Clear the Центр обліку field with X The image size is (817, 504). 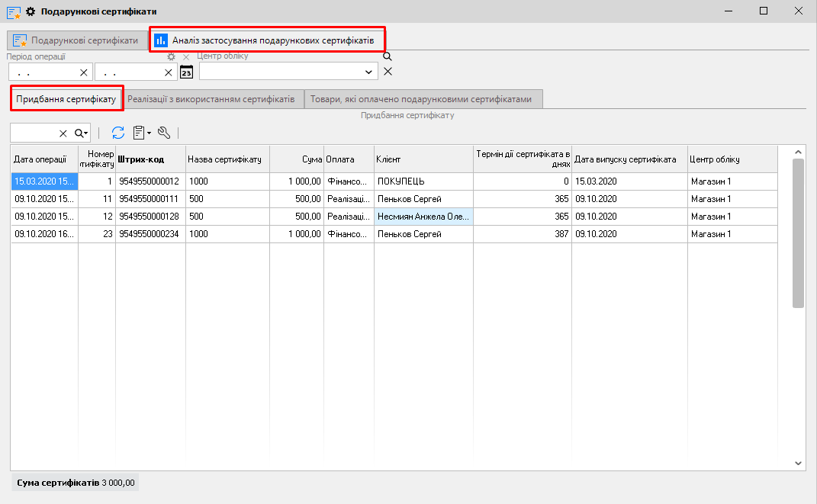tap(388, 72)
